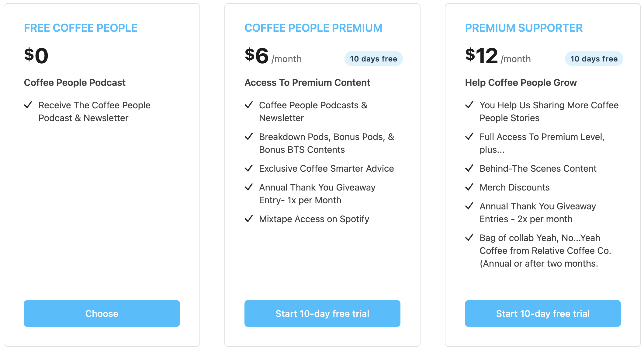Image resolution: width=644 pixels, height=350 pixels.
Task: Click checkmark next to Behind-The Scenes Content
Action: click(469, 168)
